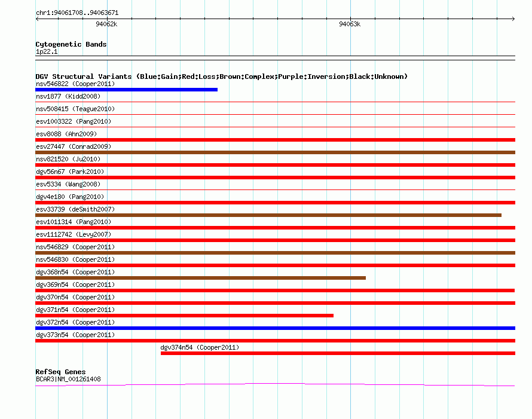Open the esv27447 (Conrad2009) label
The image size is (532, 419).
(x=74, y=146)
